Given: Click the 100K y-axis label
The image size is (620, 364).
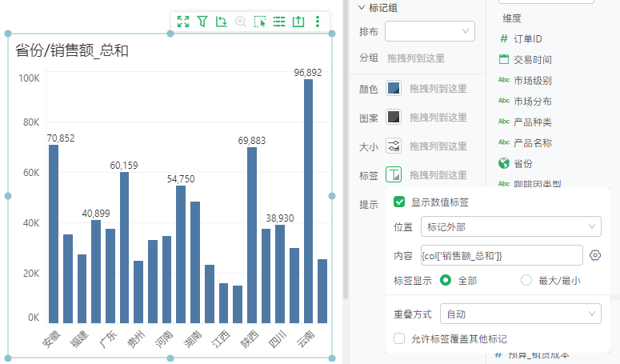Looking at the screenshot, I should click(29, 78).
